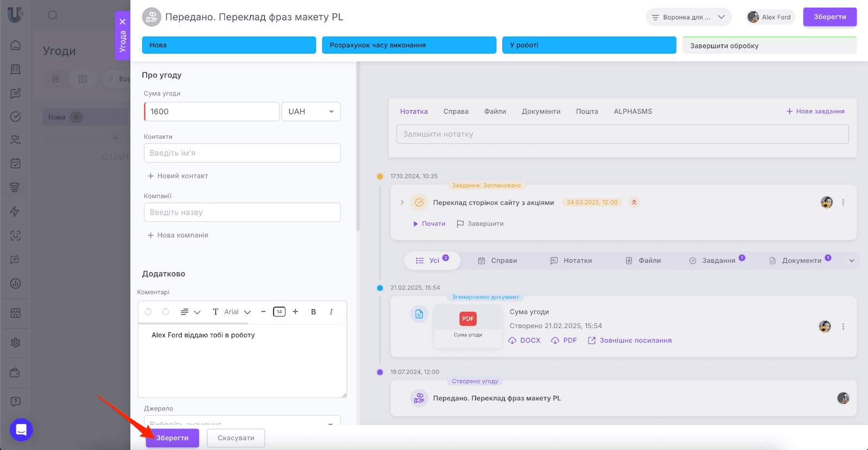Expand the Arial font family dropdown
The width and height of the screenshot is (868, 450).
(238, 312)
